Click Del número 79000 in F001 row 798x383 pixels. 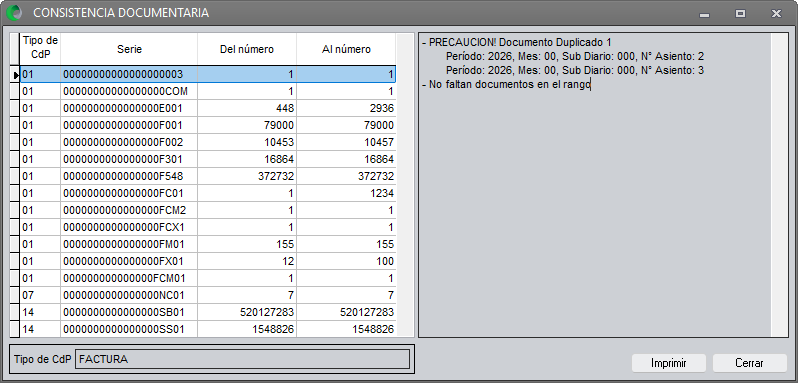[x=247, y=126]
